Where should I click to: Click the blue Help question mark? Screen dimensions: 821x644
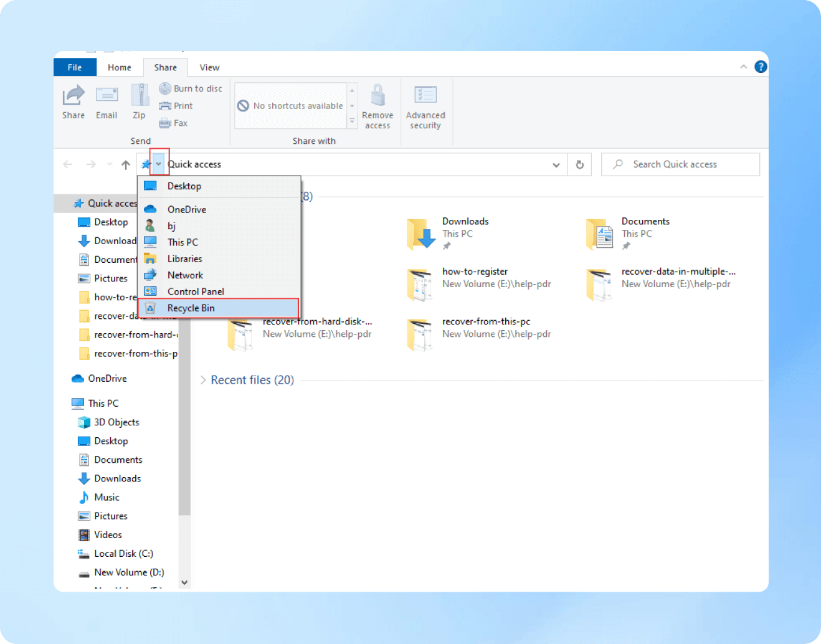pyautogui.click(x=761, y=66)
